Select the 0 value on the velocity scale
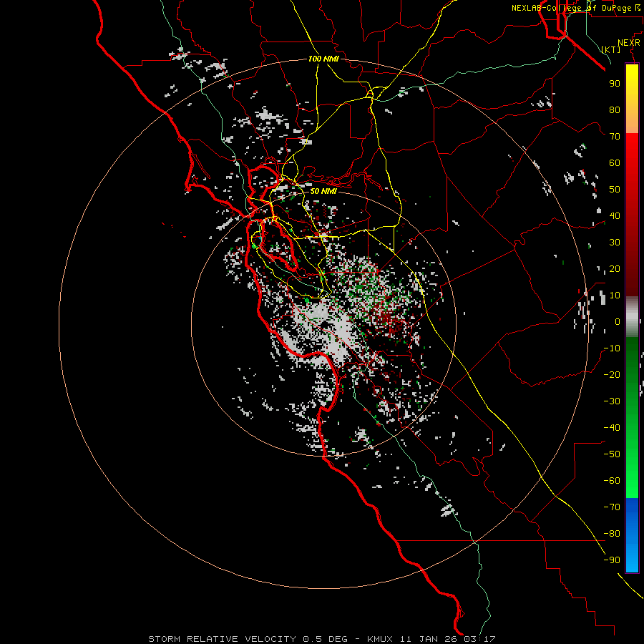The width and height of the screenshot is (644, 644). tap(618, 321)
